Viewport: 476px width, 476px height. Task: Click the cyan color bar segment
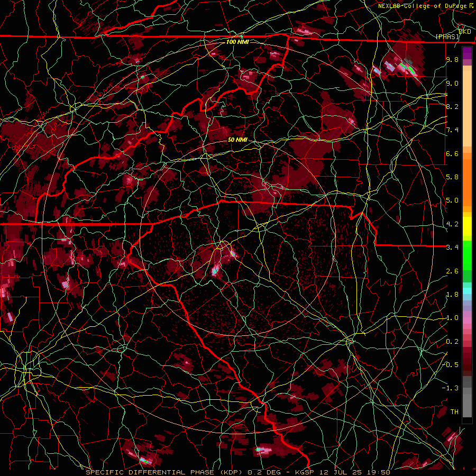pyautogui.click(x=467, y=291)
